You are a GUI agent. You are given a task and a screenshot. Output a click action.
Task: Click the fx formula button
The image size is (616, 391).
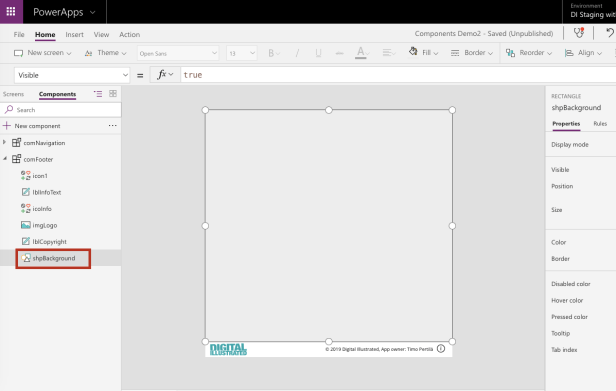point(165,75)
